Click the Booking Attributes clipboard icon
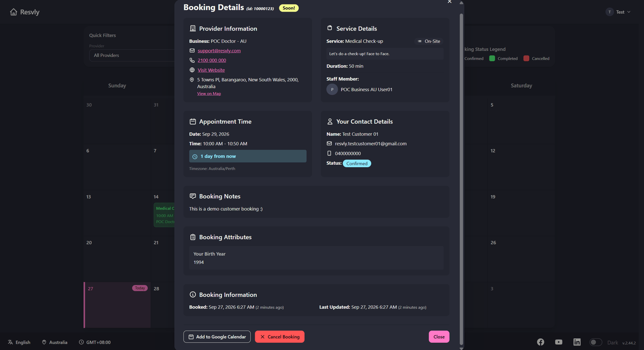Viewport: 644px width, 350px height. [x=193, y=237]
